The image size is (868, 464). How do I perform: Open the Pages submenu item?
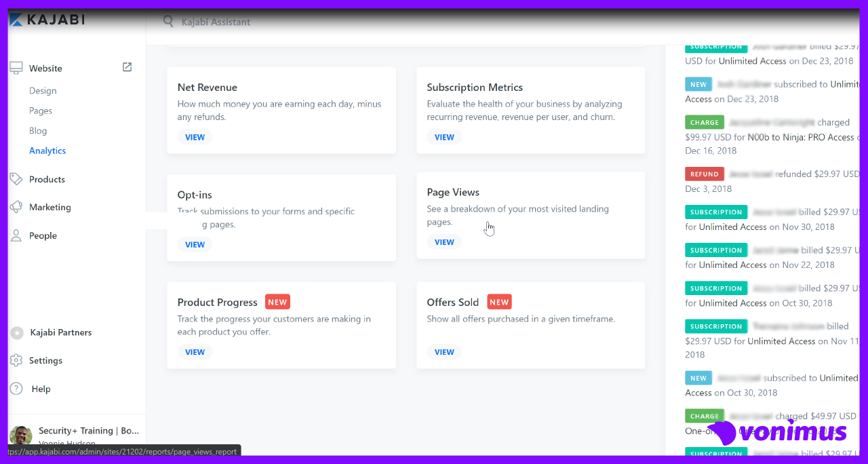pyautogui.click(x=41, y=111)
